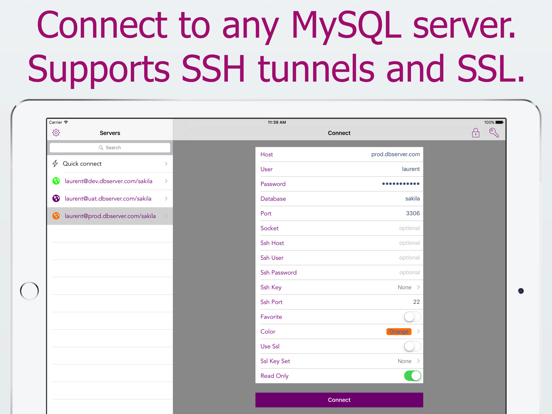Screen dimensions: 552x414
Task: Click the Servers title text
Action: point(110,133)
